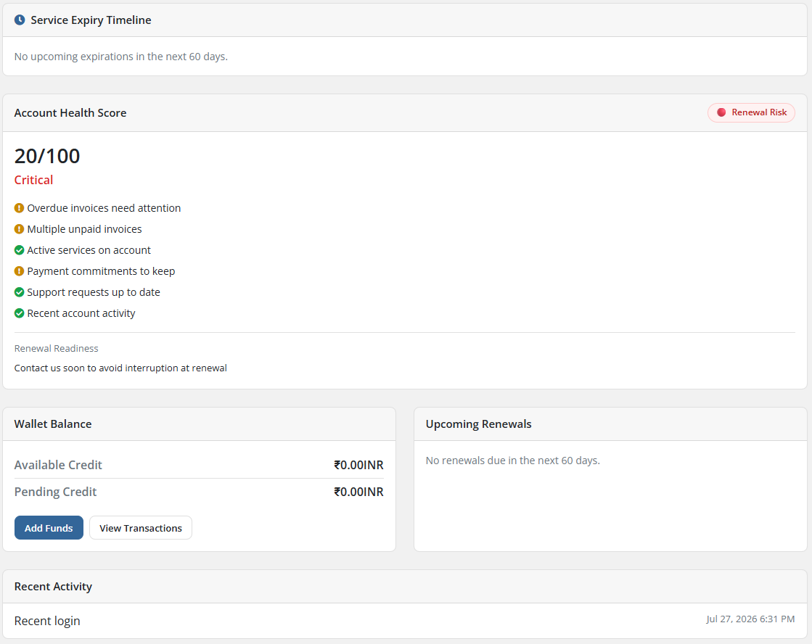Click the Renewal Readiness label

(x=57, y=348)
